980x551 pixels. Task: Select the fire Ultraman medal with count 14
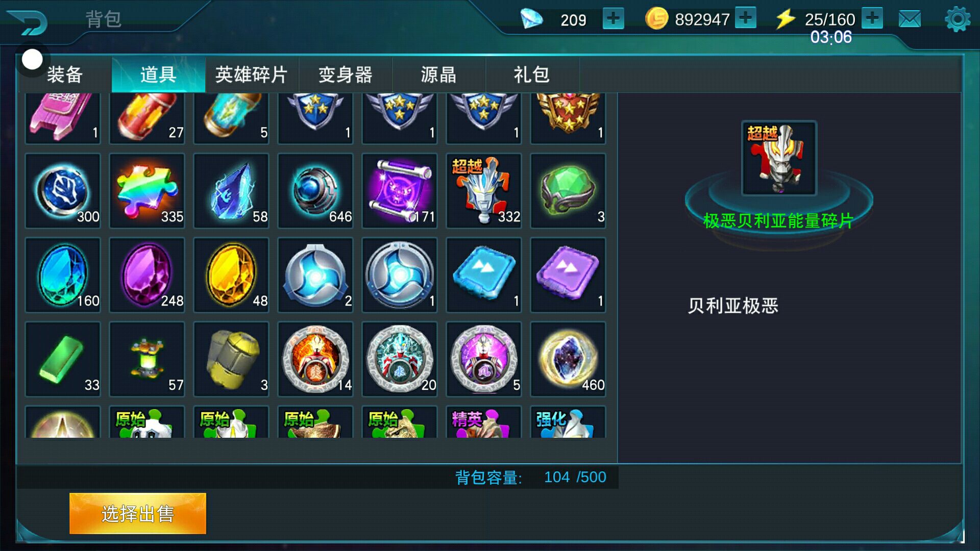(315, 359)
